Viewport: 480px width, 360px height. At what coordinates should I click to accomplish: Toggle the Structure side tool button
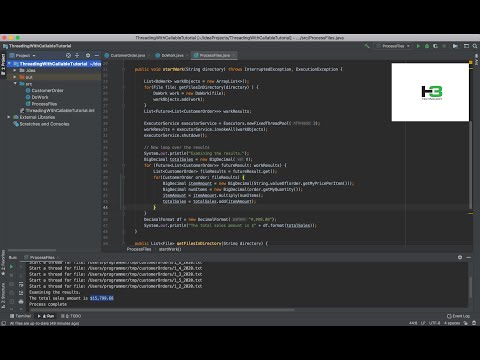tap(3, 296)
